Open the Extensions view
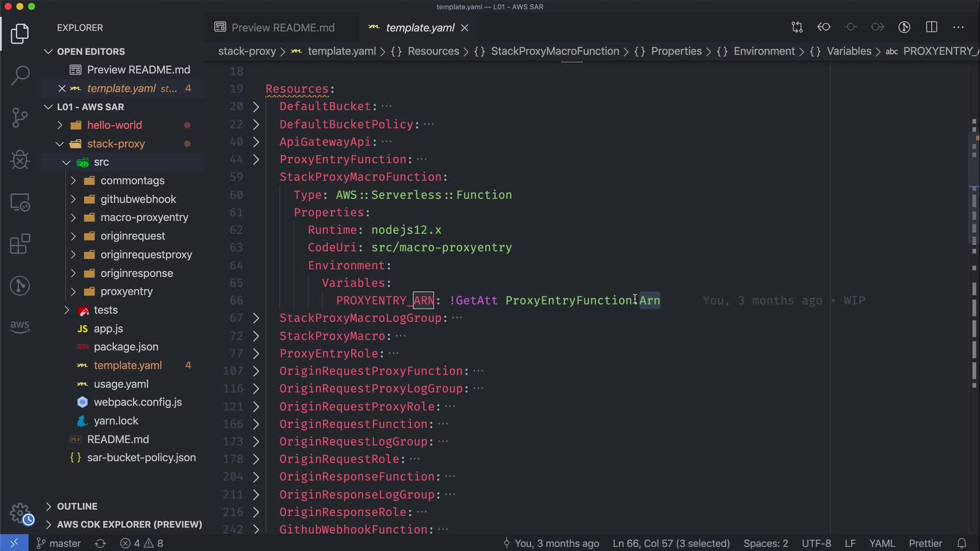Screen dimensions: 980x551 pyautogui.click(x=20, y=244)
